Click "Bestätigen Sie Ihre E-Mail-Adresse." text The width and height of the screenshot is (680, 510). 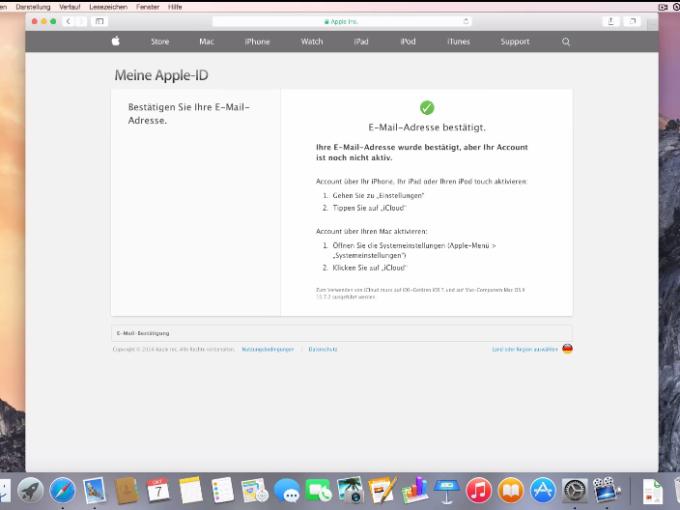pos(189,114)
